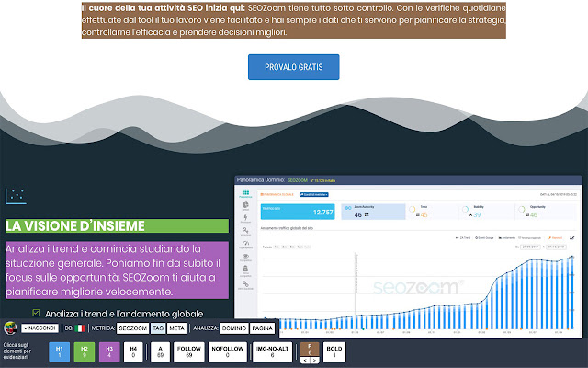The image size is (588, 368).
Task: Toggle IMG-NO-ALT highlighting
Action: tap(272, 351)
